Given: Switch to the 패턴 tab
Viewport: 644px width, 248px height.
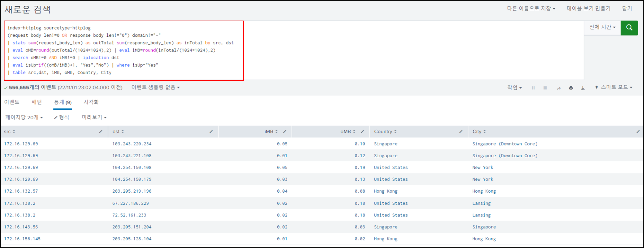Looking at the screenshot, I should click(x=37, y=102).
